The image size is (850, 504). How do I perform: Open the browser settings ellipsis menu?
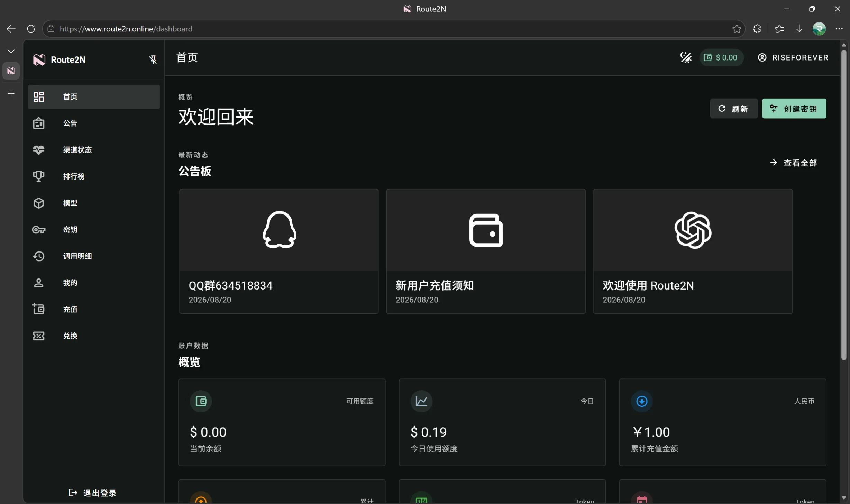(839, 29)
